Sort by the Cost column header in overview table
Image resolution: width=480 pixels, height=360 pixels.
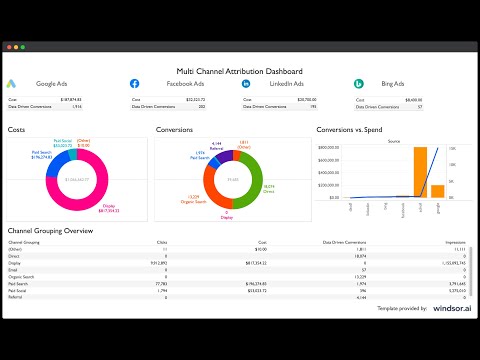click(262, 242)
